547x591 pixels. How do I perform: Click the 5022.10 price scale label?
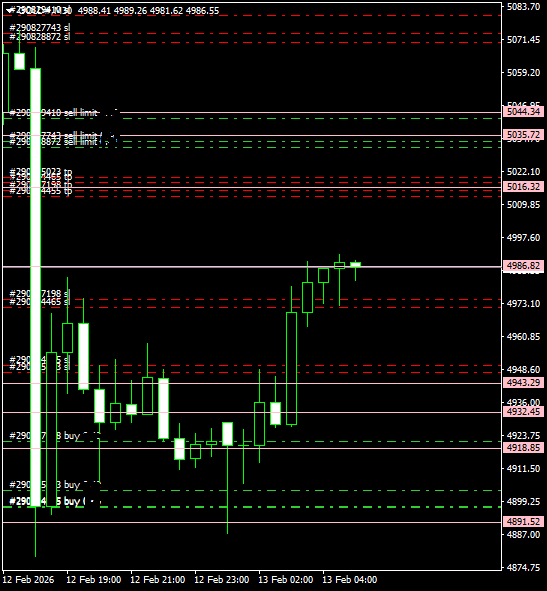click(x=523, y=172)
